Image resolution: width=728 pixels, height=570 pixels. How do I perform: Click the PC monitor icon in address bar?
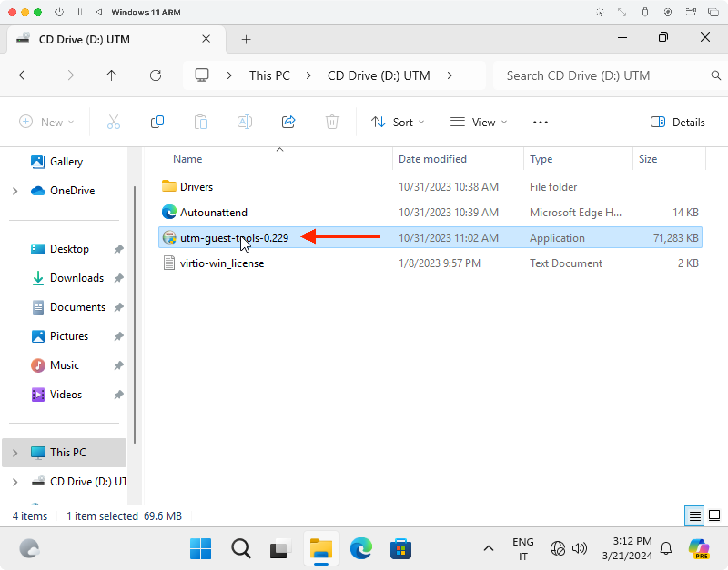click(x=202, y=75)
